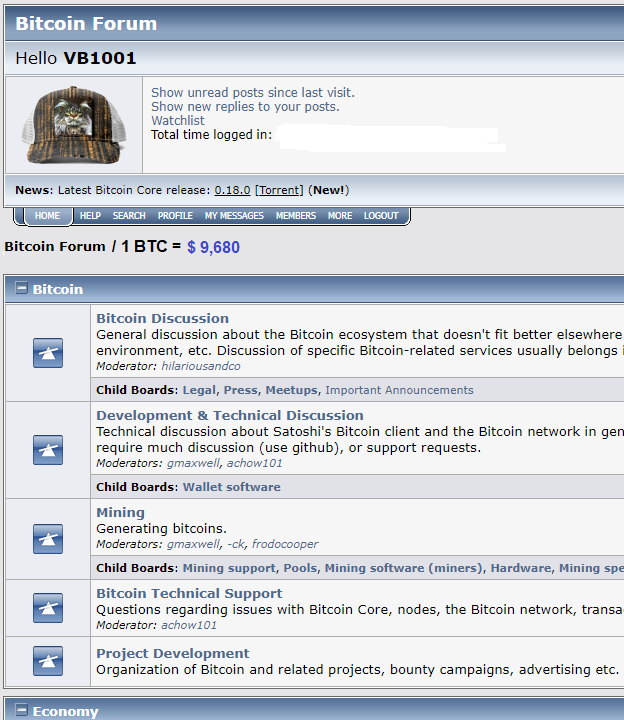Open the Meetups child board
This screenshot has height=720, width=624.
292,390
